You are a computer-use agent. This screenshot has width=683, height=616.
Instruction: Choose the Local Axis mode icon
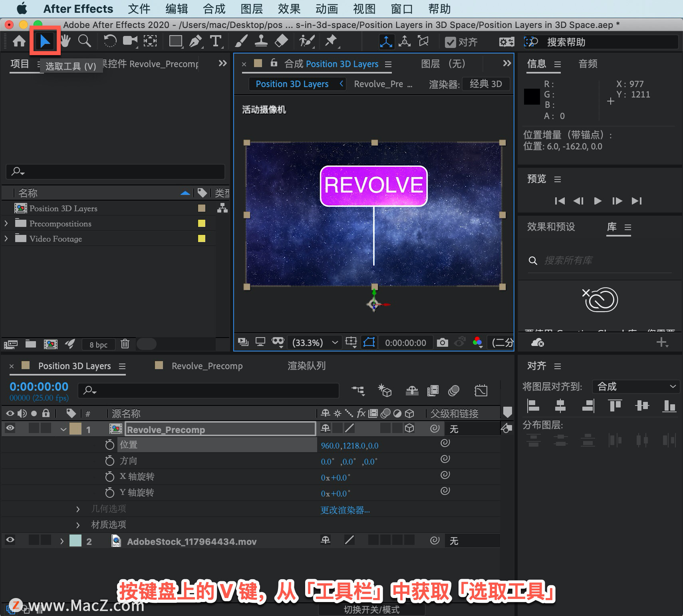(x=386, y=42)
